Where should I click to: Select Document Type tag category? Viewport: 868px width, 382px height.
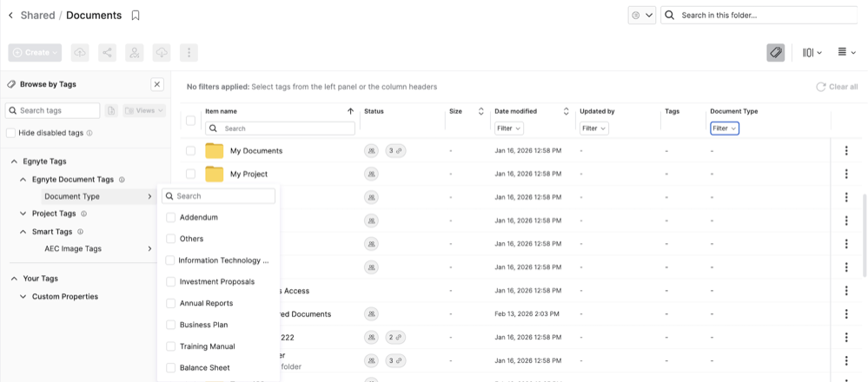tap(98, 196)
